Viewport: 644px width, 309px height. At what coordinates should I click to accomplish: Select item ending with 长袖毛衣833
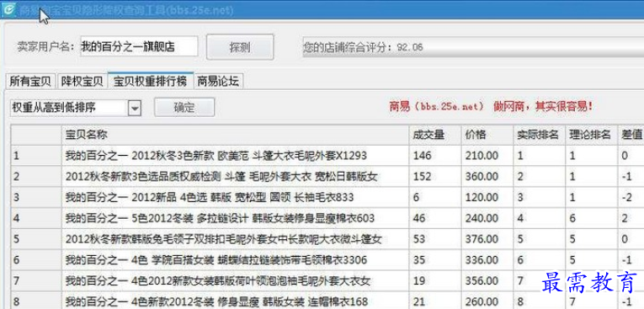pos(210,198)
